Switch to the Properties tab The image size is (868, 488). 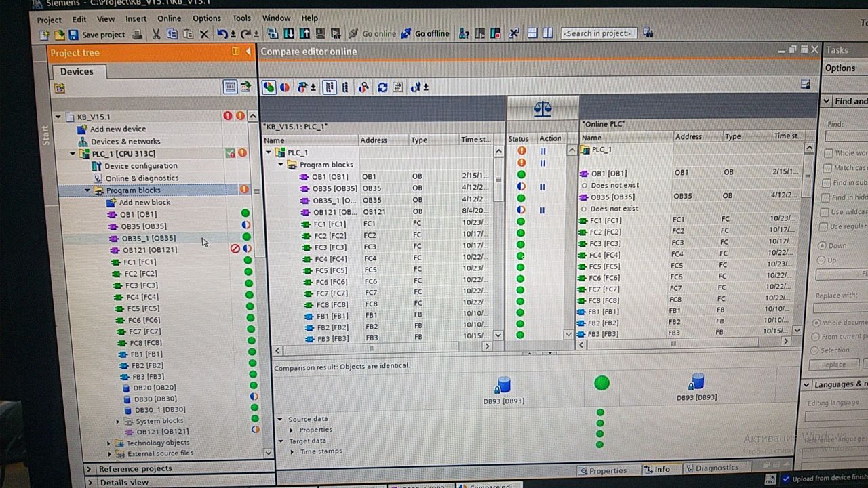coord(603,470)
